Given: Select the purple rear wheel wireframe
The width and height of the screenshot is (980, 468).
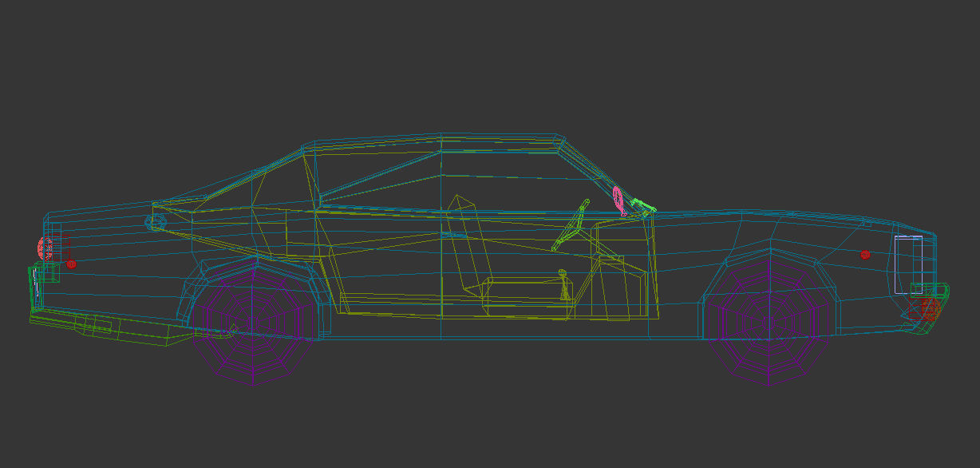Looking at the screenshot, I should coord(255,323).
